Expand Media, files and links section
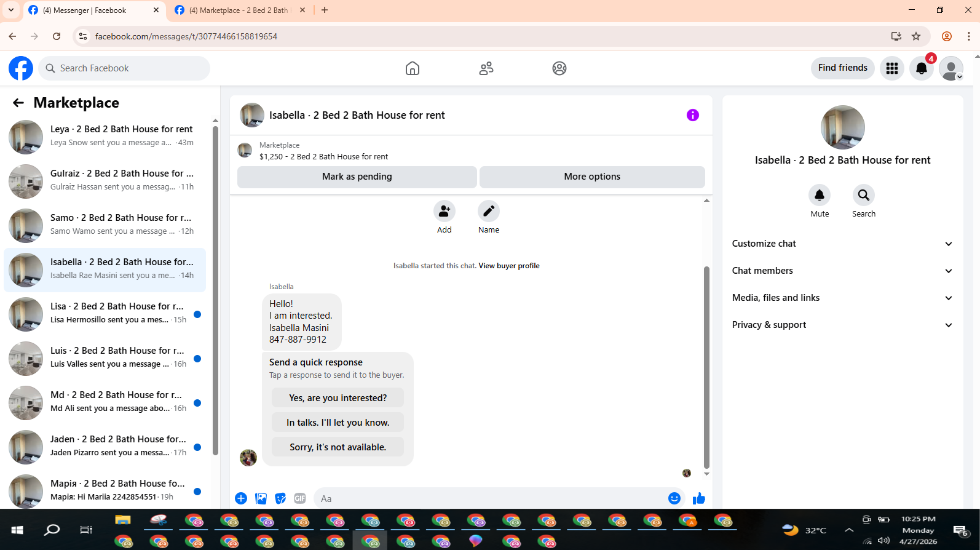Screen dimensions: 980x550 point(842,298)
